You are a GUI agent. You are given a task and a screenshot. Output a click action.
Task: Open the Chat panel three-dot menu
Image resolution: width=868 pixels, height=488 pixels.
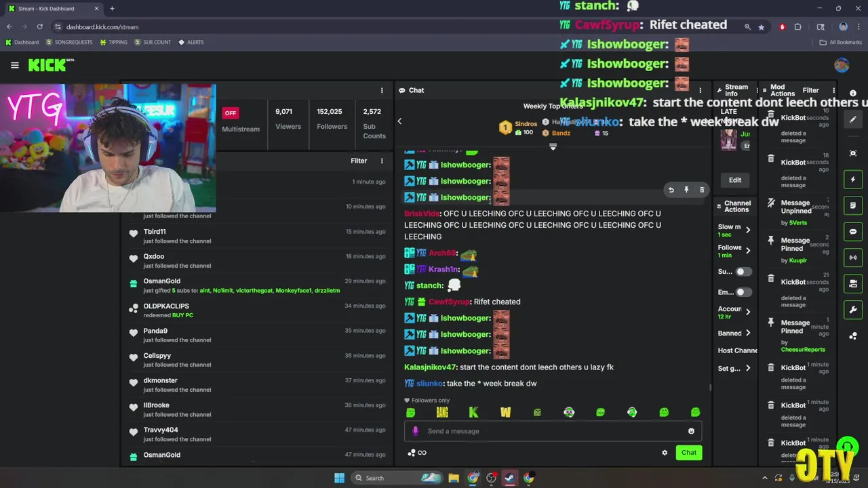701,90
